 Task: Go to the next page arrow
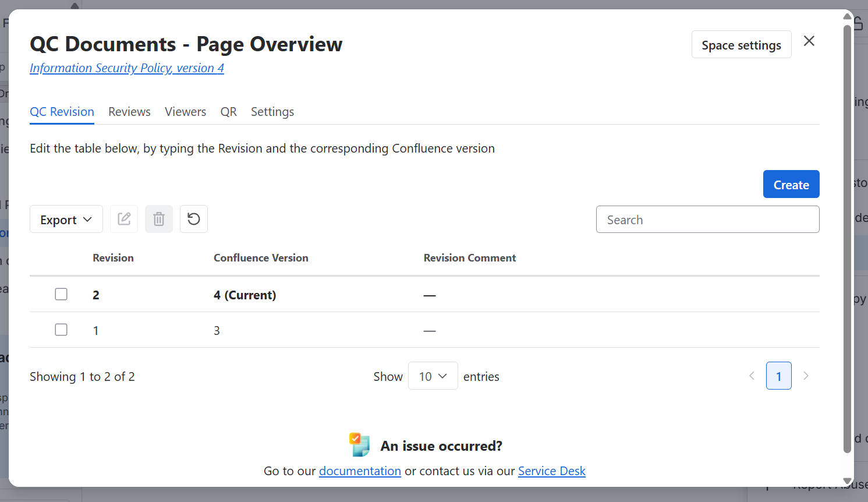(x=806, y=376)
